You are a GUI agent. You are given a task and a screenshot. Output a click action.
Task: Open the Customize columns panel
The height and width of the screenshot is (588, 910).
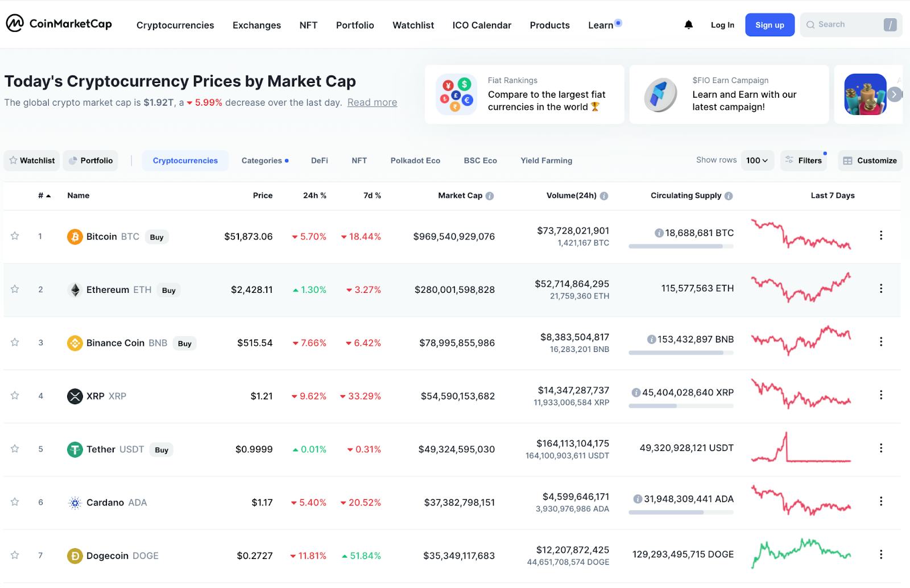[x=870, y=160]
